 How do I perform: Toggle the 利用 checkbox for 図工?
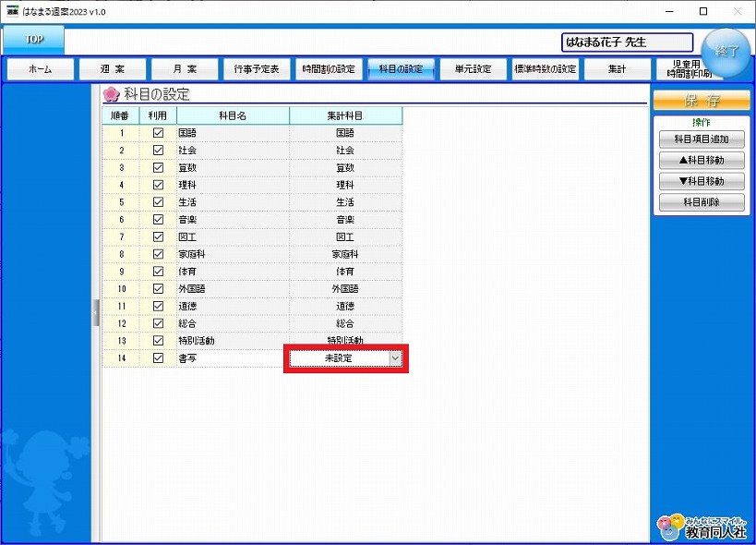[x=158, y=236]
